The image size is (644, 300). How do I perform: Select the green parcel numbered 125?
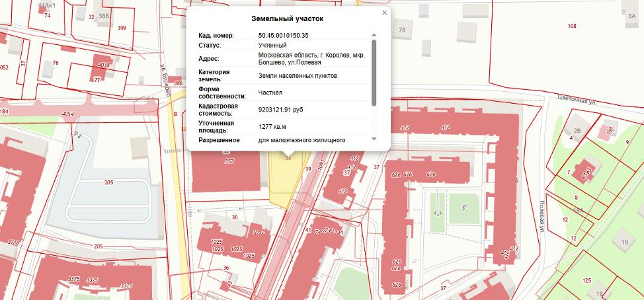coord(586,281)
